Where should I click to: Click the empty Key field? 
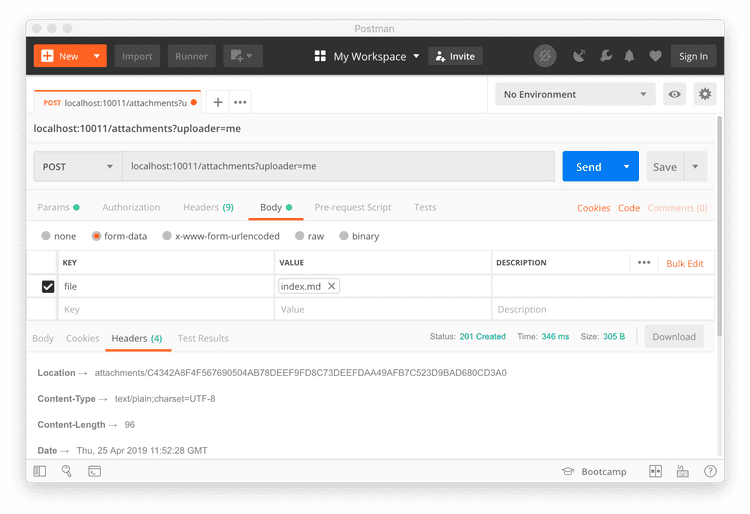point(166,309)
